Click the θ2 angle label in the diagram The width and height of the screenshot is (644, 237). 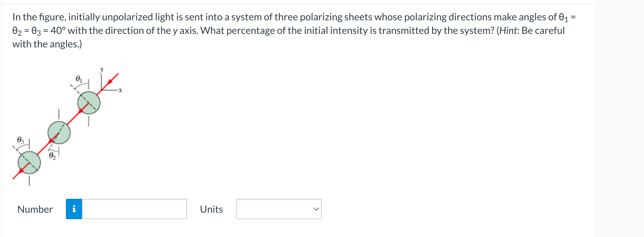[52, 155]
